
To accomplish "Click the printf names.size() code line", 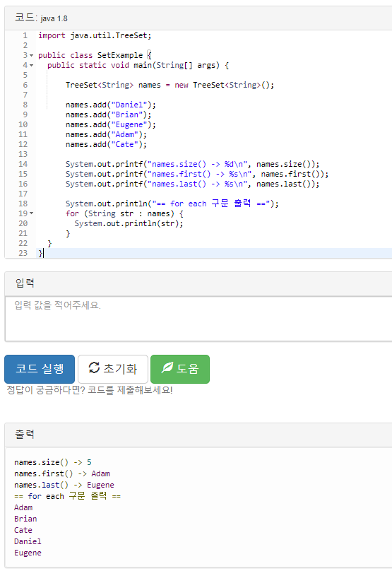I will point(193,164).
